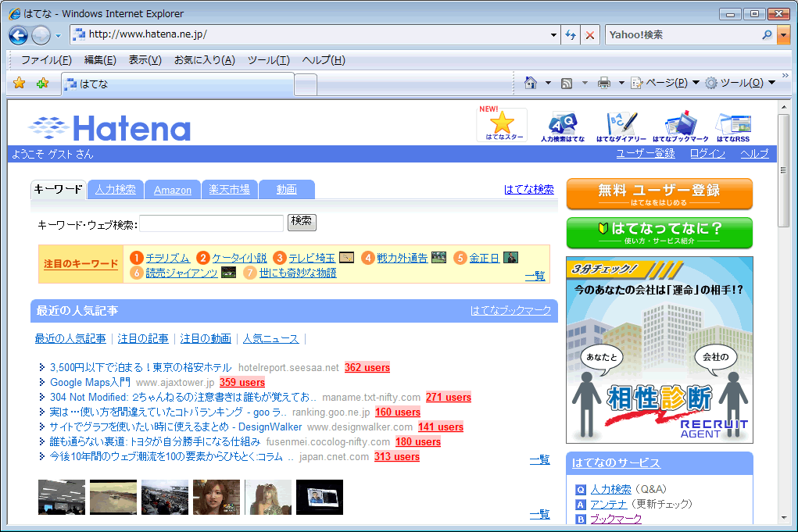Viewport: 798px width, 532px height.
Task: Open Favorites Center star icon
Action: tap(20, 84)
